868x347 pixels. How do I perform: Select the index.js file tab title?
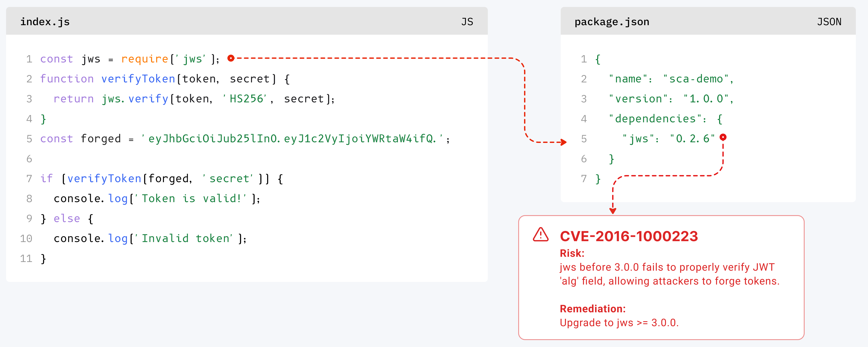(45, 21)
